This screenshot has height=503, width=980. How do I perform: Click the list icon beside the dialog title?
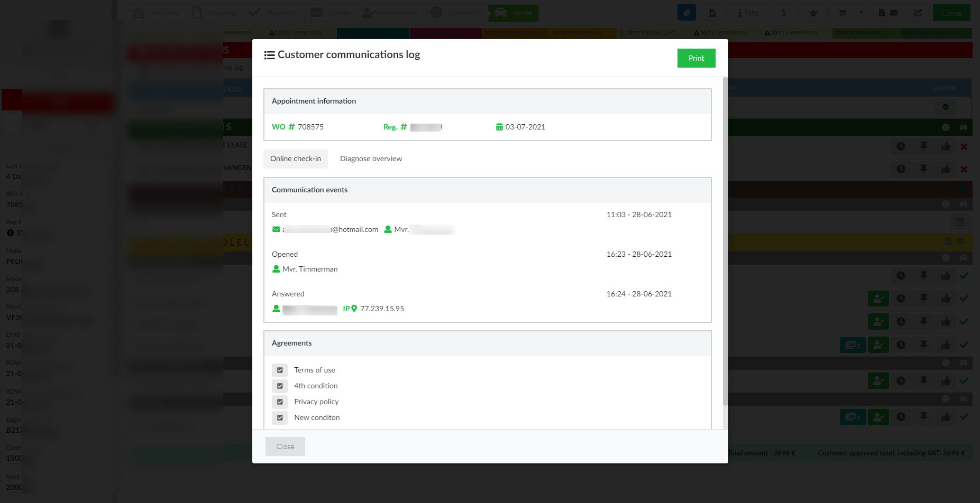pos(269,55)
